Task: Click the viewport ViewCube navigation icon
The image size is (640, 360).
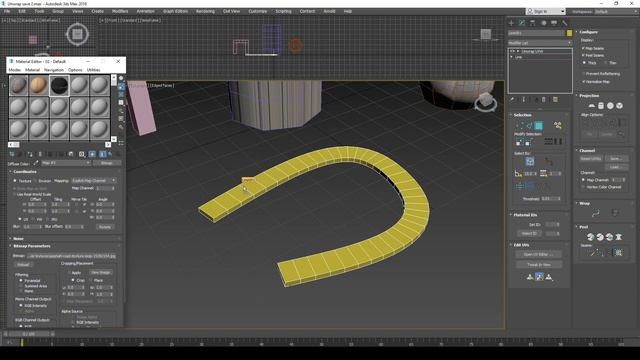Action: point(485,102)
